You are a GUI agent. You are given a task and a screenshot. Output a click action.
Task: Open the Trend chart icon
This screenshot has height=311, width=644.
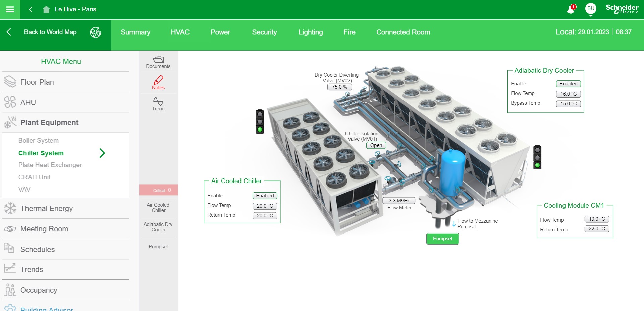[x=158, y=101]
